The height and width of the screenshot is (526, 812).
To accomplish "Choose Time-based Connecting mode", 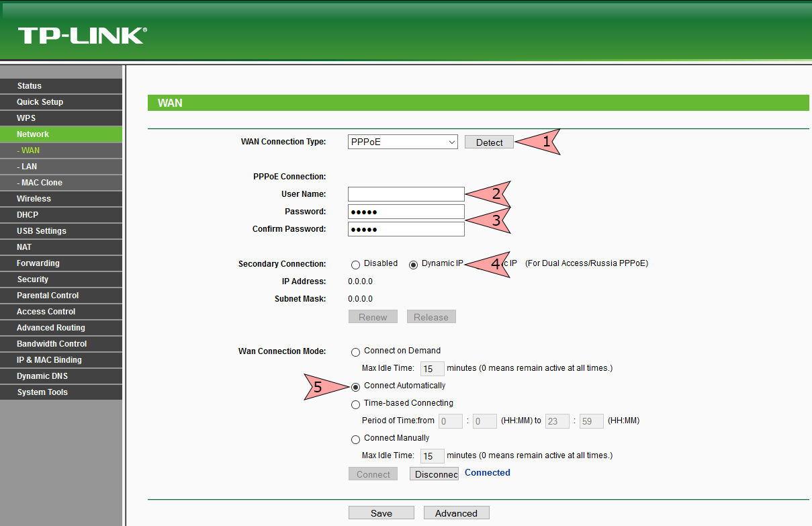I will coord(355,404).
